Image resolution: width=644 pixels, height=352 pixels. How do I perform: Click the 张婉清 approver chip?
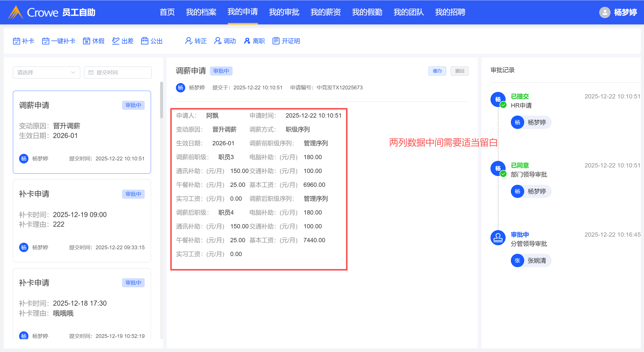[531, 260]
